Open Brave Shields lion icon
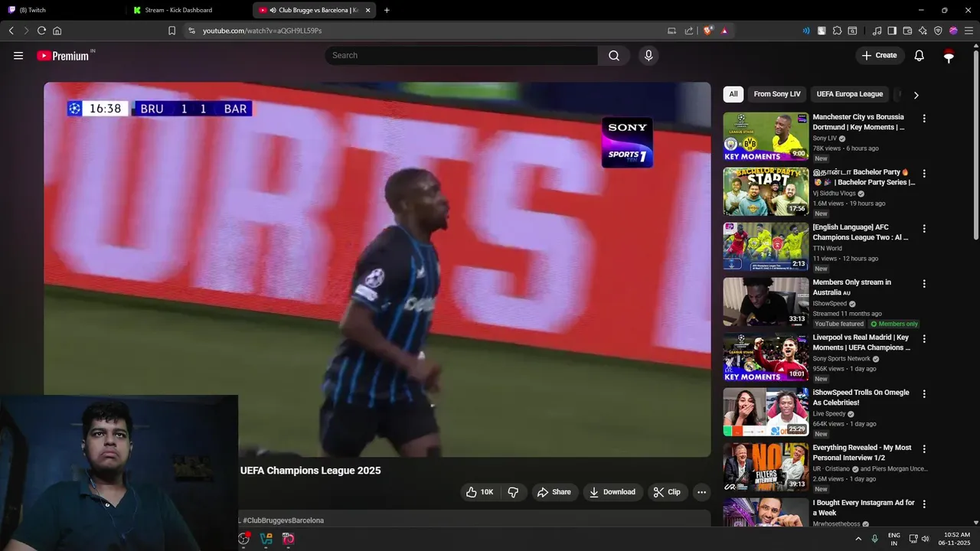This screenshot has width=980, height=551. pyautogui.click(x=708, y=31)
